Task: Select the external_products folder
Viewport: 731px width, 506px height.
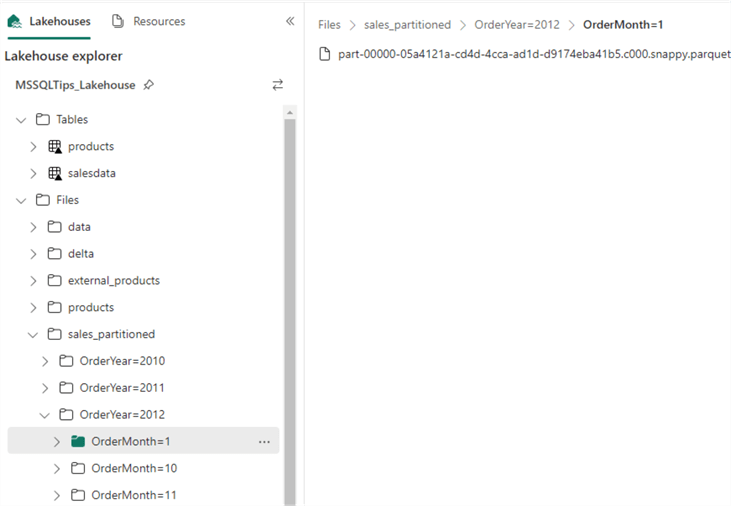Action: [x=113, y=281]
